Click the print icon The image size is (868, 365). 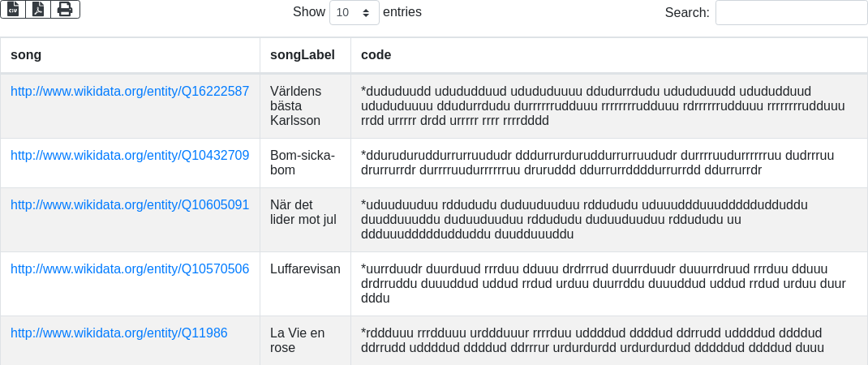tap(65, 9)
